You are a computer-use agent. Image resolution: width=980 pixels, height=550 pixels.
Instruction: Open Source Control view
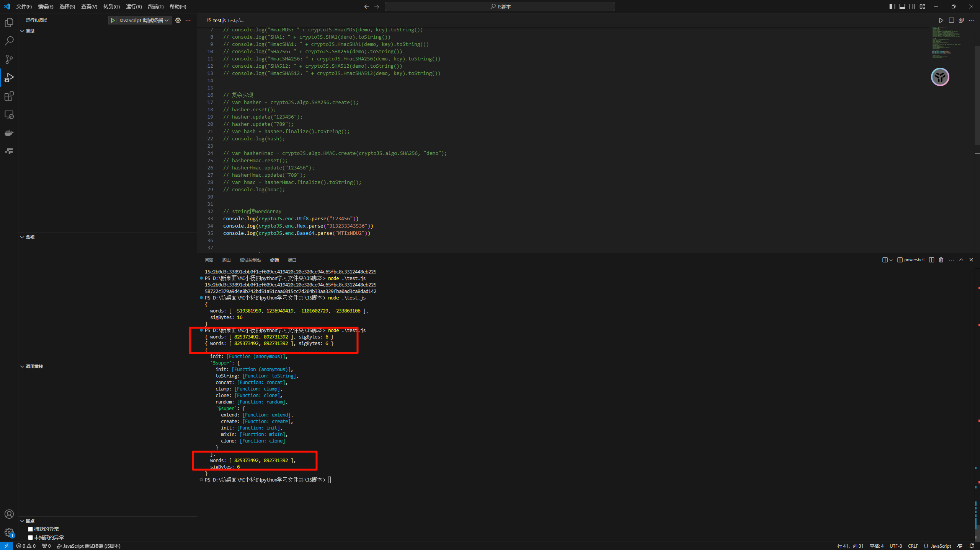tap(9, 59)
